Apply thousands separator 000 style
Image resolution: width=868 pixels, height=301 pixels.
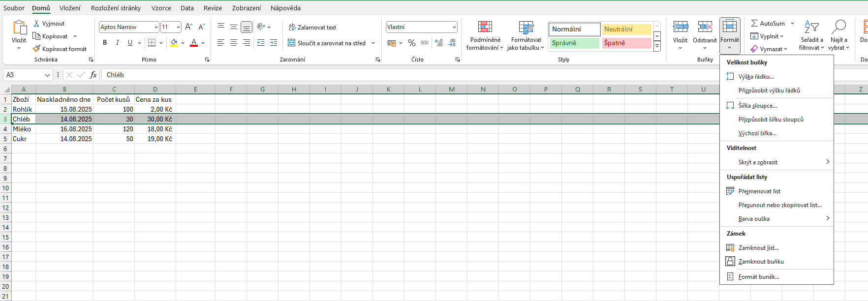coord(425,43)
